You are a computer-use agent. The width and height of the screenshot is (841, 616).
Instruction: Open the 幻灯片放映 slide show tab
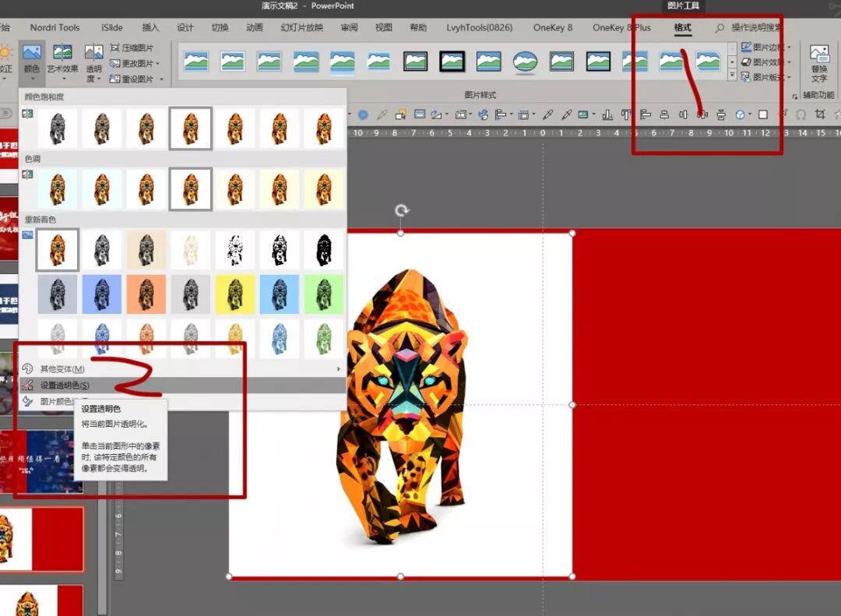[x=302, y=27]
